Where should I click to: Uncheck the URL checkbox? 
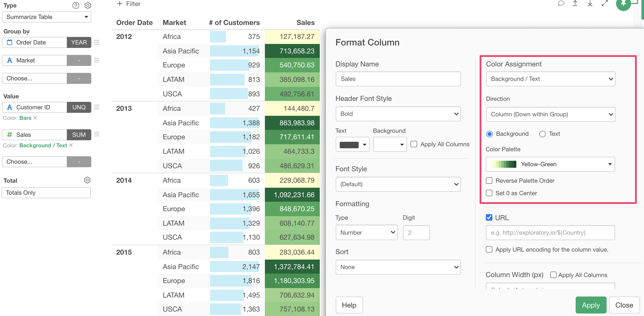click(x=489, y=217)
